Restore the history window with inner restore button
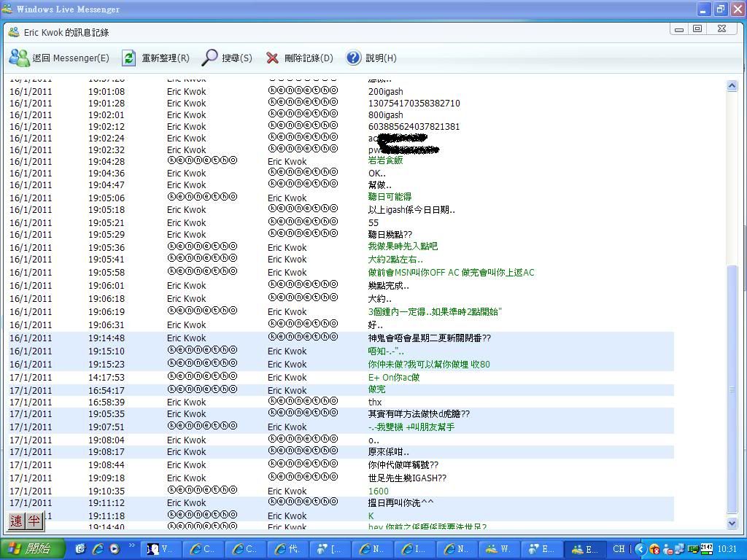Viewport: 747px width, 560px height. 697,28
